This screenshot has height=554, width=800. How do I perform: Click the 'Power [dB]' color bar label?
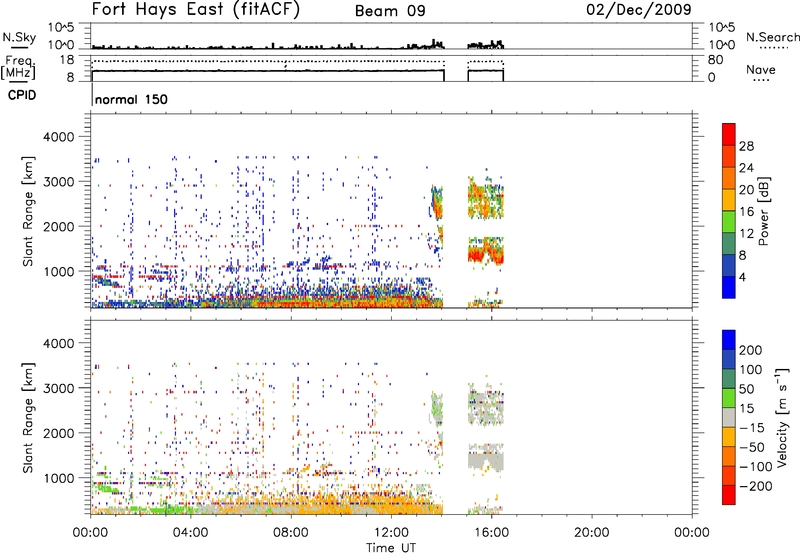[x=764, y=211]
